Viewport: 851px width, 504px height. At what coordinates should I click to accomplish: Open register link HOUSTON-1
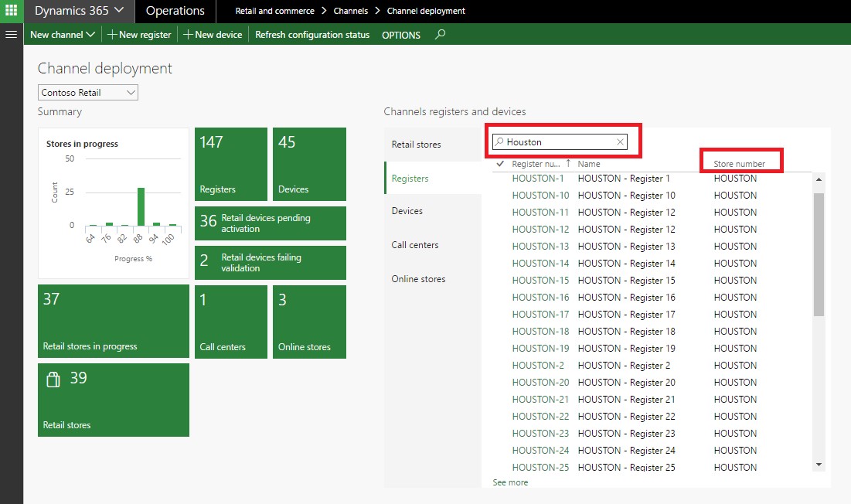tap(538, 179)
